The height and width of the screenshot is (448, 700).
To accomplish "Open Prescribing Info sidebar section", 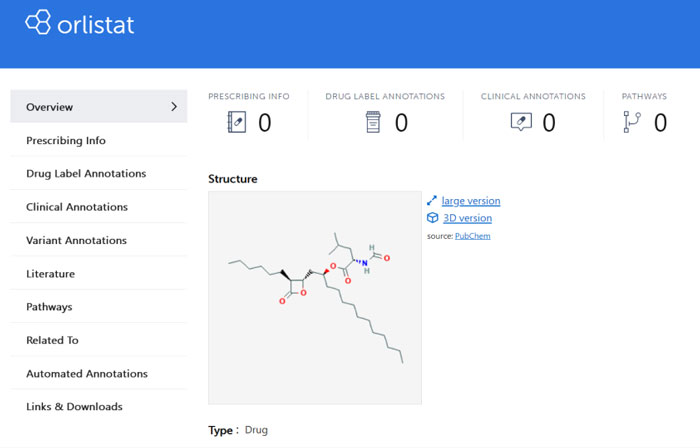I will coord(66,141).
